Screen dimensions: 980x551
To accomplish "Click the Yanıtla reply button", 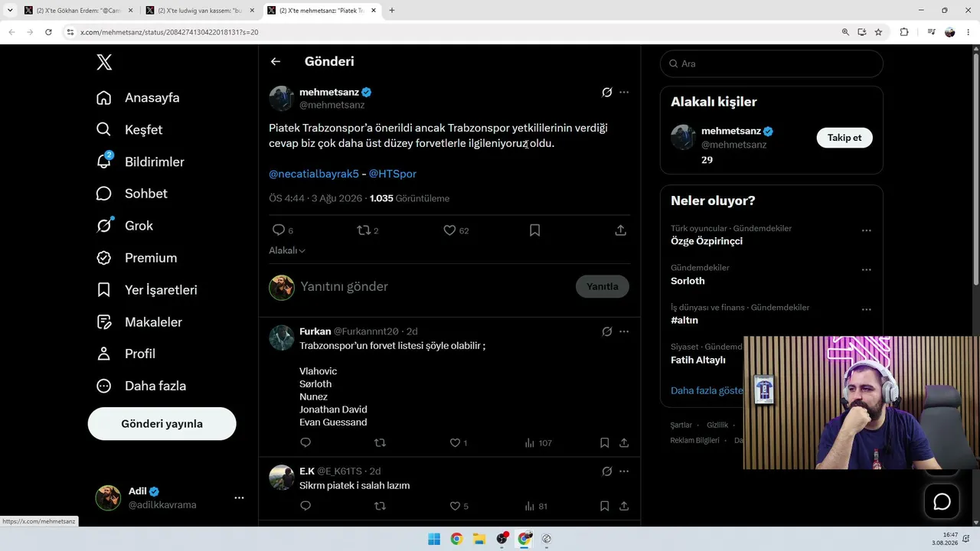I will point(603,286).
